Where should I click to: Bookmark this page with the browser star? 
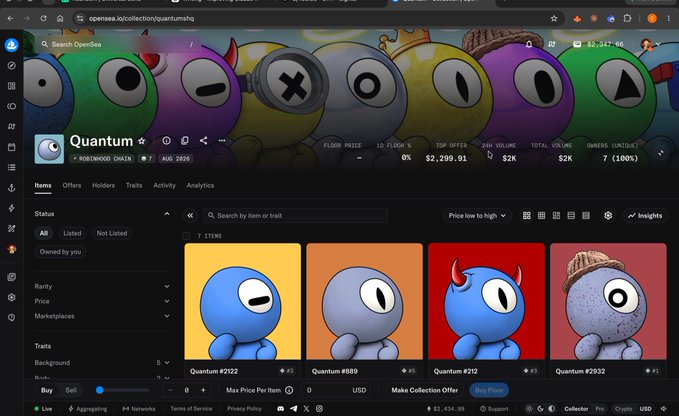pos(554,18)
